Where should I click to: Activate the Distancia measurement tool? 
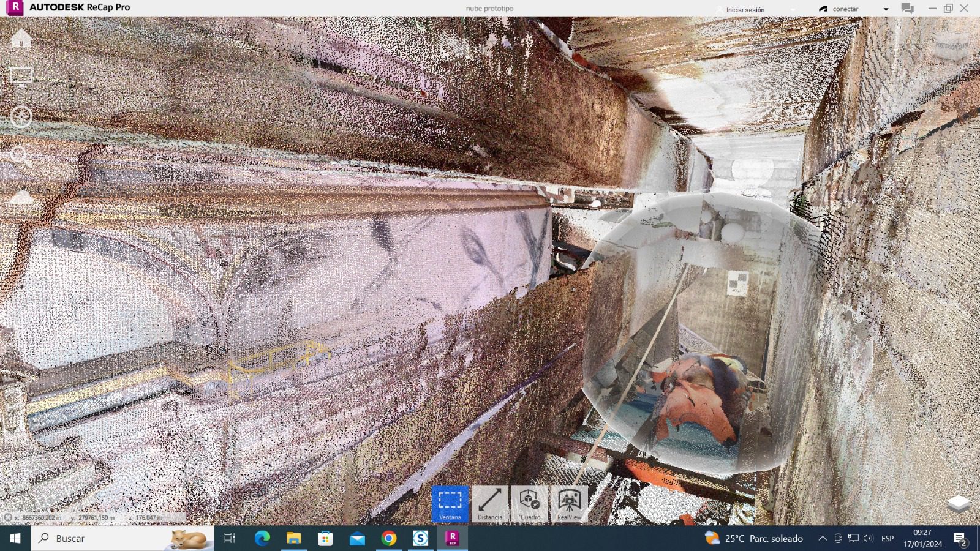pos(490,504)
